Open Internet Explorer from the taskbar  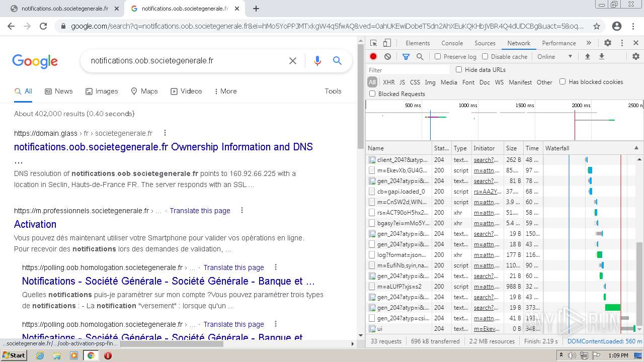coord(40,355)
